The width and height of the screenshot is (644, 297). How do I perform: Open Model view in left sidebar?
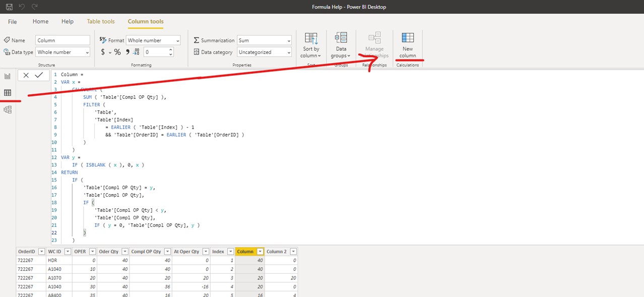point(8,109)
